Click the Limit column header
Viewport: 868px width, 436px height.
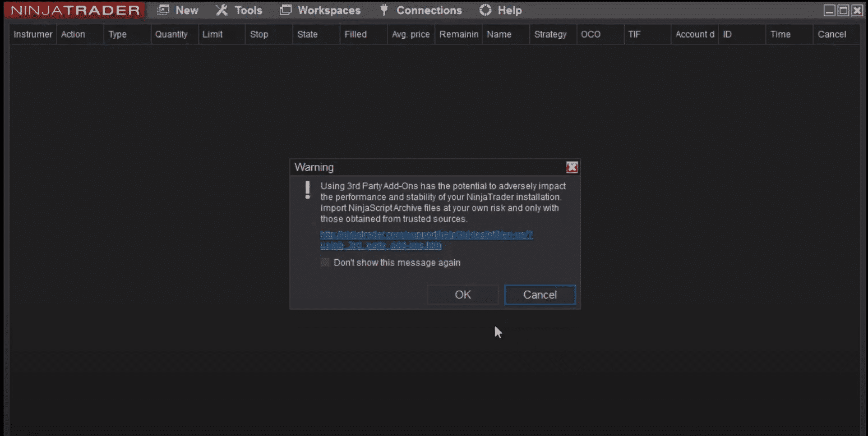222,34
